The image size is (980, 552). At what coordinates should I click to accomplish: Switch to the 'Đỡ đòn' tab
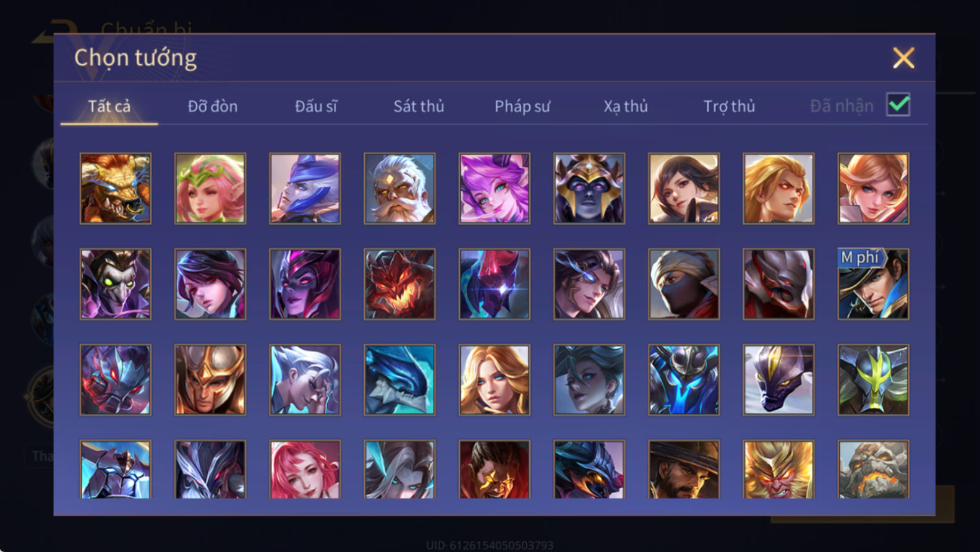213,106
